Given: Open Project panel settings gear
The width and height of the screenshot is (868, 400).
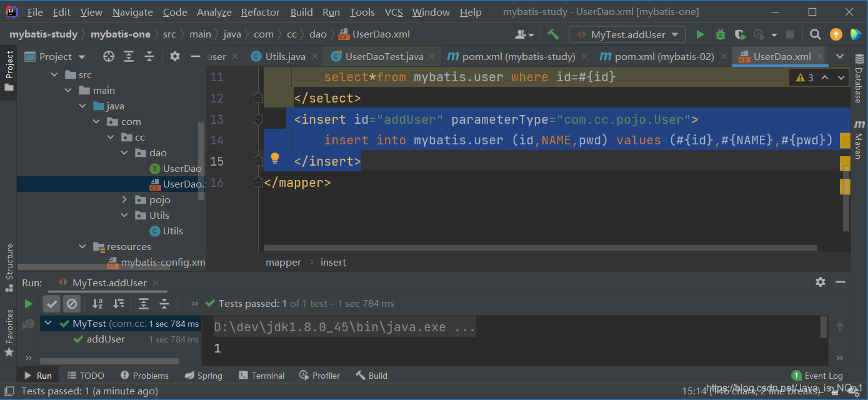Looking at the screenshot, I should 175,56.
